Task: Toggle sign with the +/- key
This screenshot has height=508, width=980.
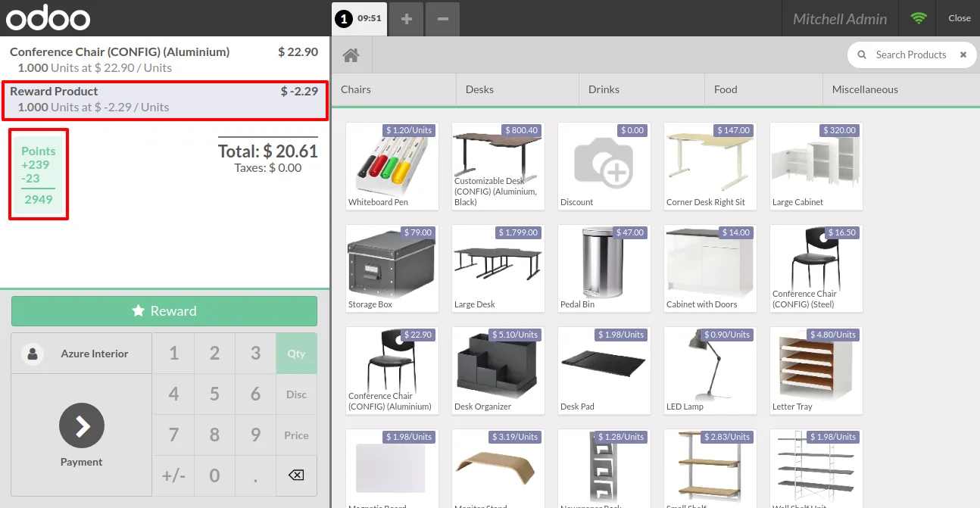Action: [x=173, y=475]
